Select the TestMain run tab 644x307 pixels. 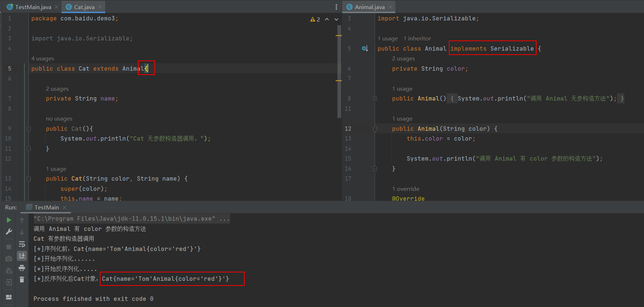click(x=46, y=207)
